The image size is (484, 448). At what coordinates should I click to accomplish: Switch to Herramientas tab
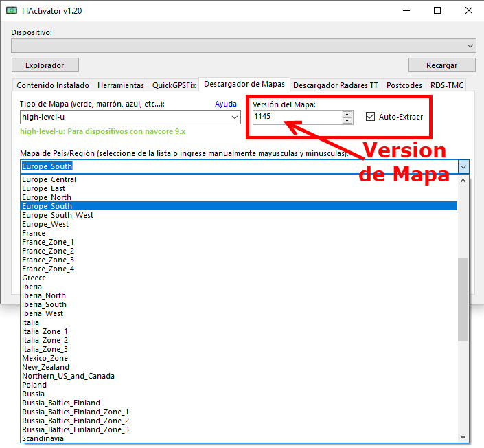point(121,85)
